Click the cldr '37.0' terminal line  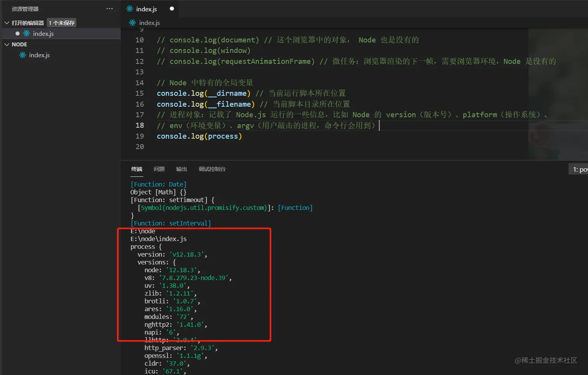(x=167, y=363)
